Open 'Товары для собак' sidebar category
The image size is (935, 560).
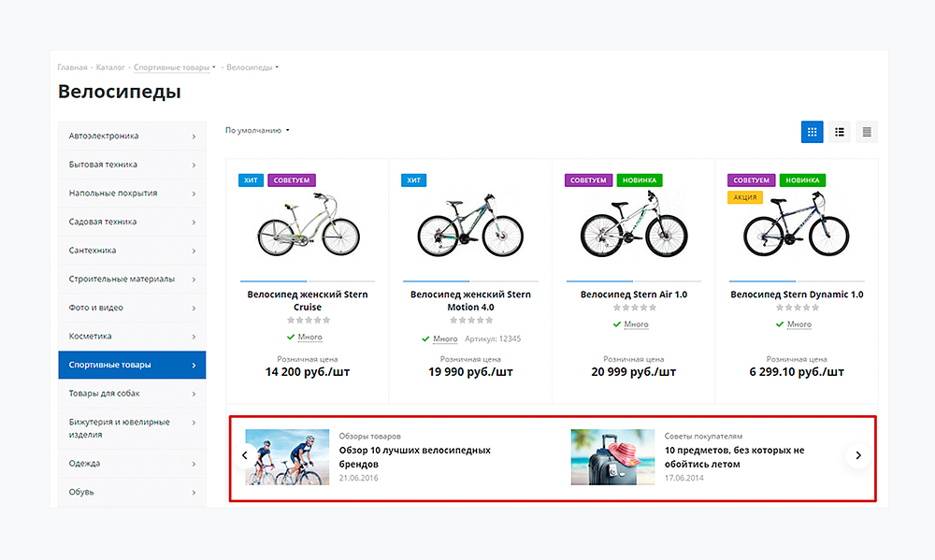pyautogui.click(x=132, y=394)
